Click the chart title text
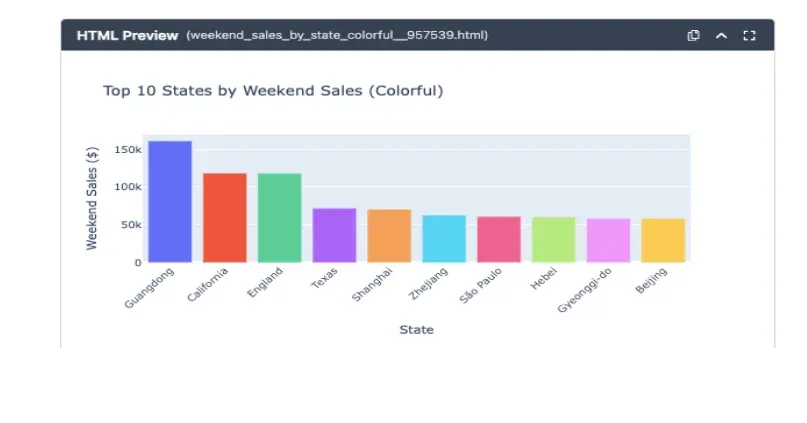Image resolution: width=807 pixels, height=423 pixels. tap(273, 91)
